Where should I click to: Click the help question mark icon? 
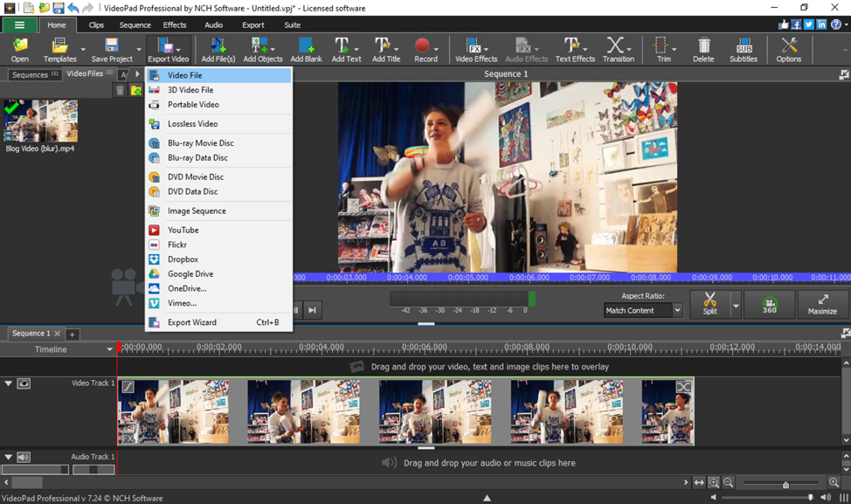tap(836, 24)
